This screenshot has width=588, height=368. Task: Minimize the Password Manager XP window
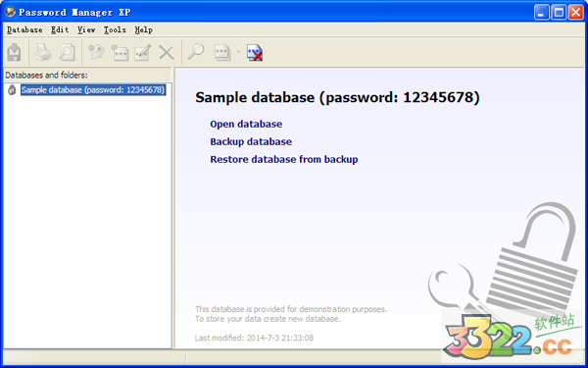[x=542, y=13]
